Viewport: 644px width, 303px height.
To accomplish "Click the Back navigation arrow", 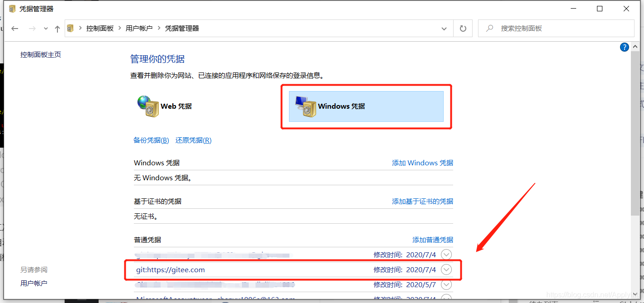I will point(15,29).
